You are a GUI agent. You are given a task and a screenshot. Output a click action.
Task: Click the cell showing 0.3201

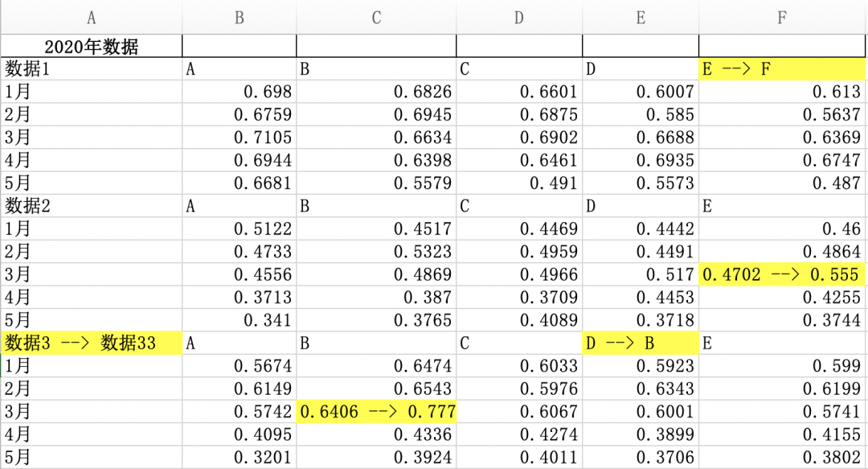click(240, 458)
